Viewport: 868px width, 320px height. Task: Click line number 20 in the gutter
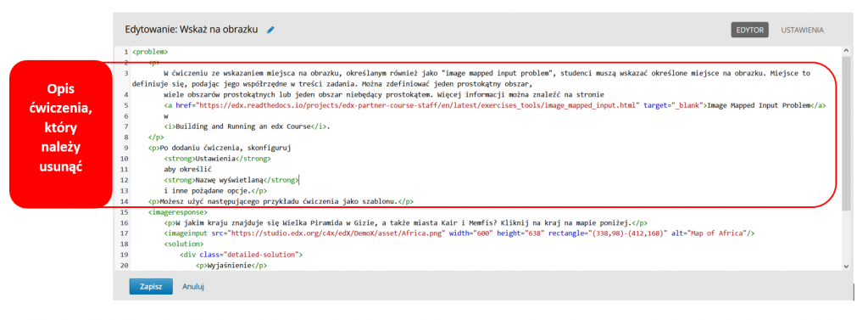pos(124,265)
